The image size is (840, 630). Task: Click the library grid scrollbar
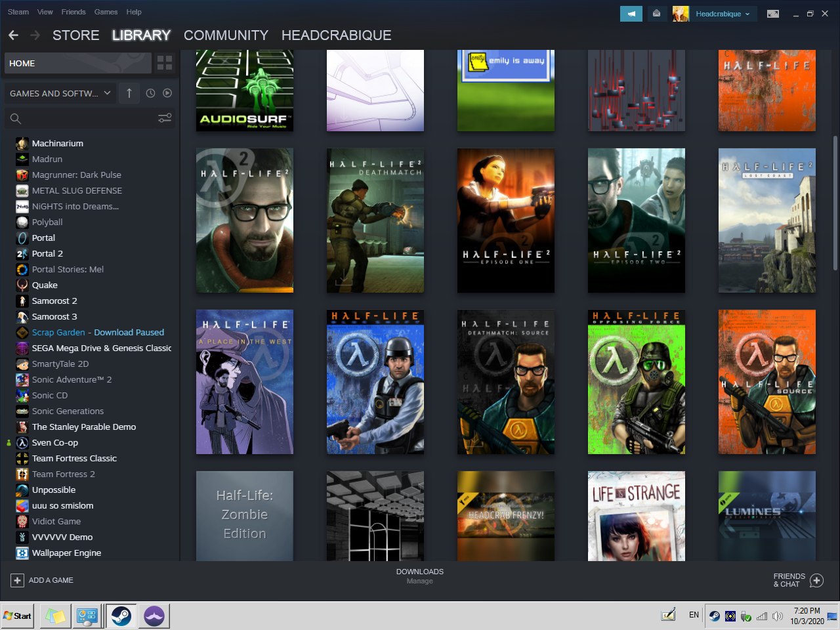coord(835,202)
